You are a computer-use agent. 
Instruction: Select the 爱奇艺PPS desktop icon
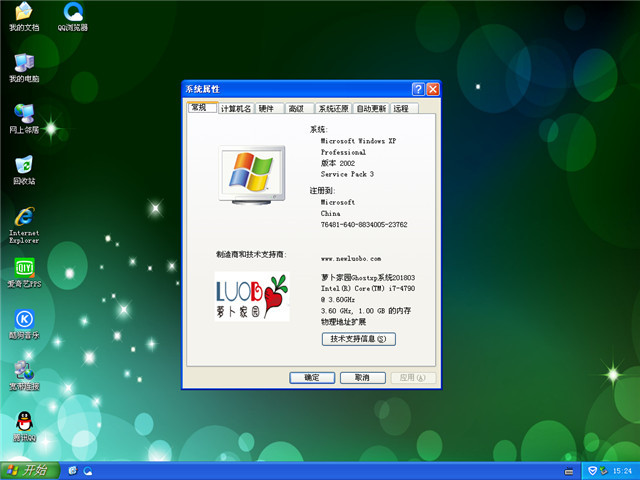click(24, 273)
